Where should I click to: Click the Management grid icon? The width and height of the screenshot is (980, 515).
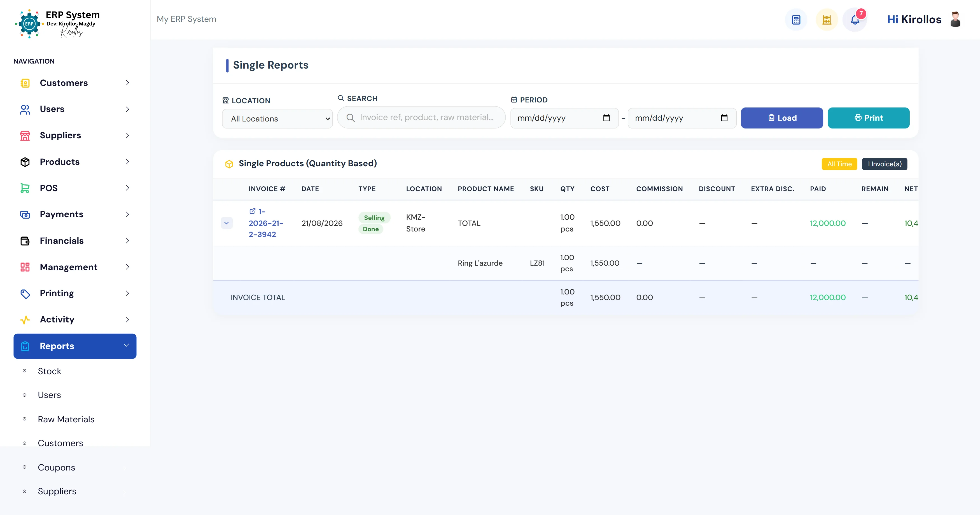[25, 267]
